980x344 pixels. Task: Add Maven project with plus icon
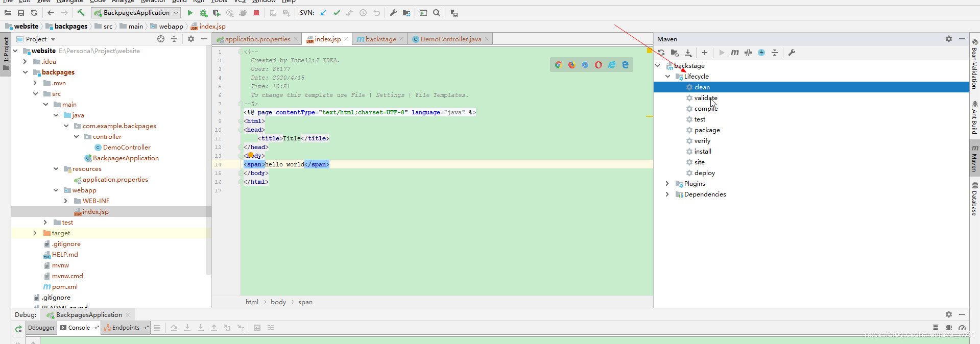click(705, 53)
